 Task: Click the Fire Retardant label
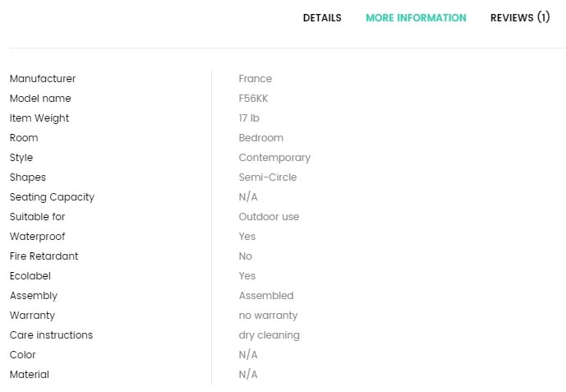44,256
